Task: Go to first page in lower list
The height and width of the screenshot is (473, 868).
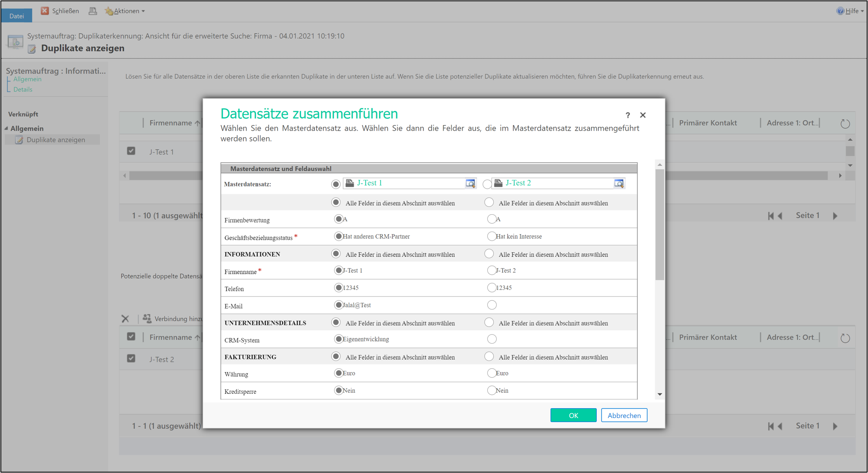Action: point(771,426)
